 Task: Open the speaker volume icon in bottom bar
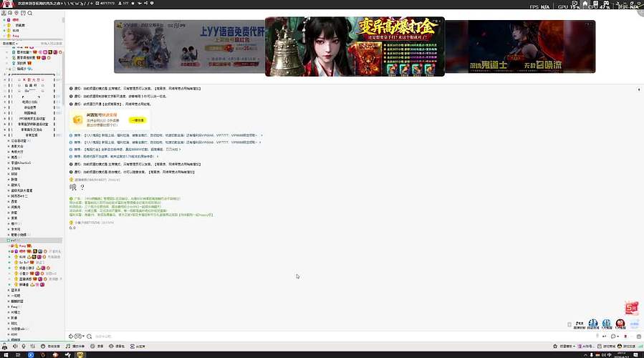point(15,347)
